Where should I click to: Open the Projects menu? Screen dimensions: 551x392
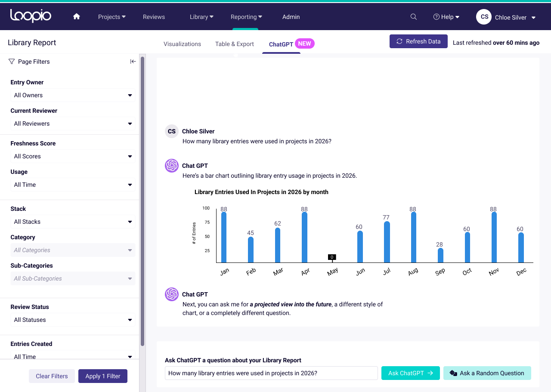[112, 17]
